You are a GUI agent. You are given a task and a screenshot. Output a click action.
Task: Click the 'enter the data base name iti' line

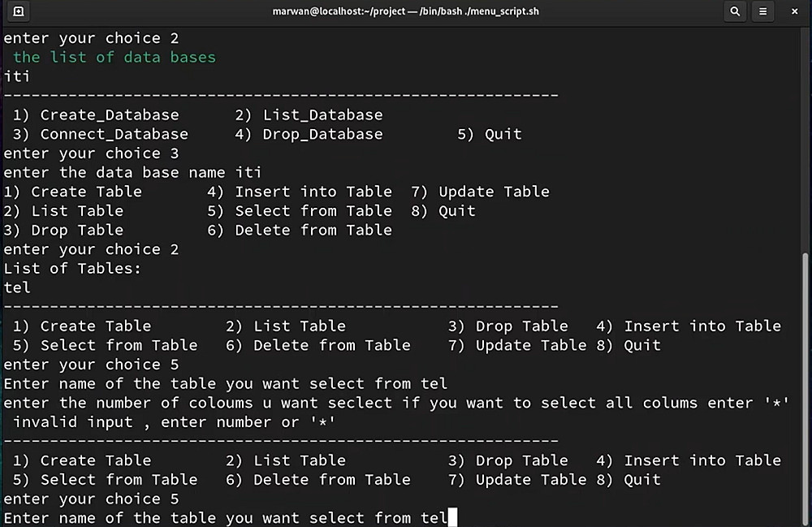click(132, 172)
